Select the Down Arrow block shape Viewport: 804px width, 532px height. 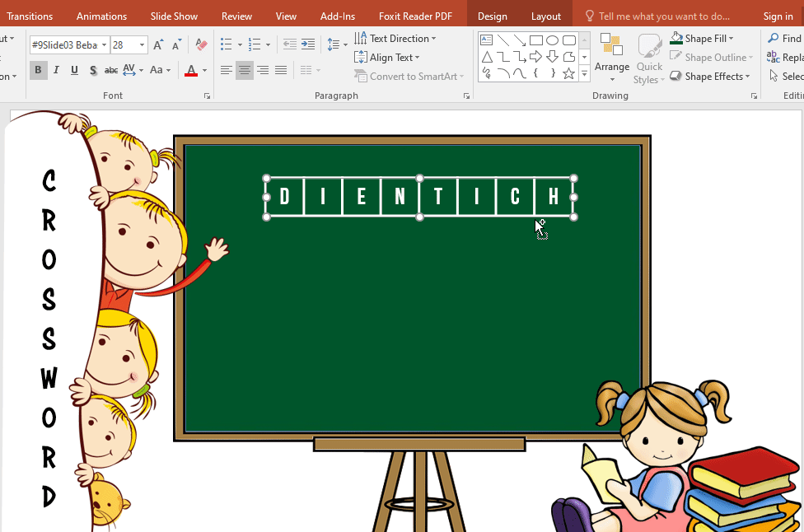click(x=552, y=56)
